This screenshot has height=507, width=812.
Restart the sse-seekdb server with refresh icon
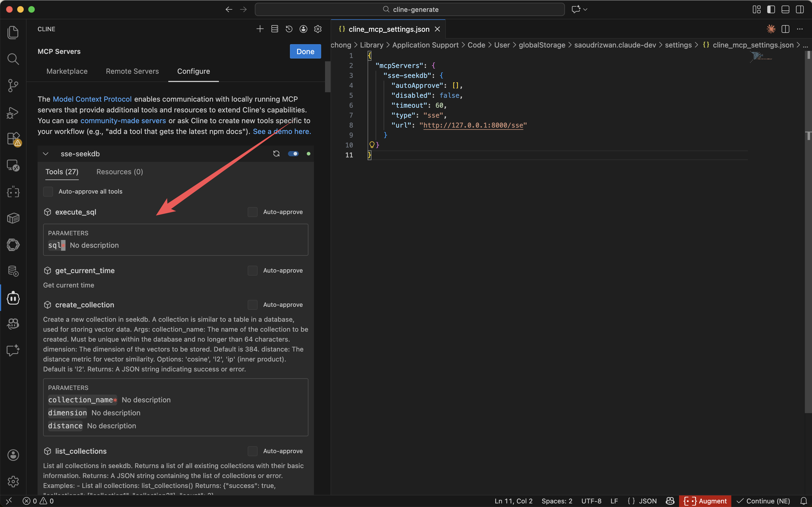pyautogui.click(x=276, y=154)
